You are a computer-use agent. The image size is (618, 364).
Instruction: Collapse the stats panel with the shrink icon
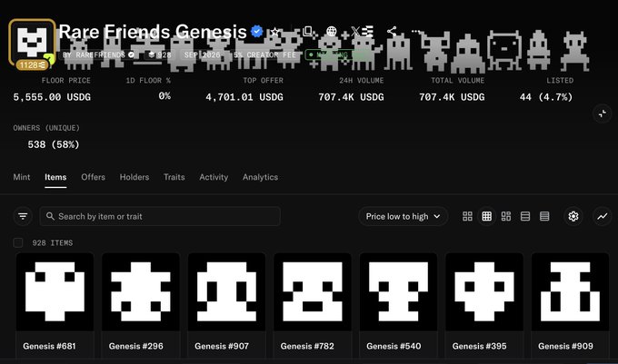603,113
